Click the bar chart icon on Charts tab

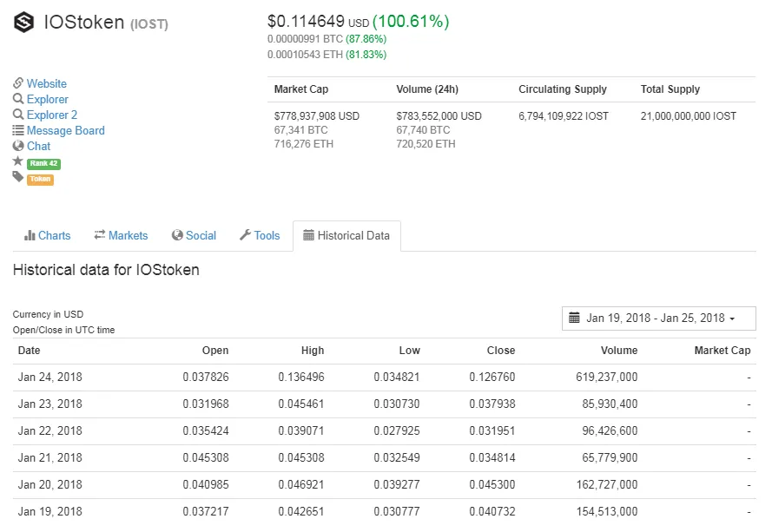(x=30, y=235)
